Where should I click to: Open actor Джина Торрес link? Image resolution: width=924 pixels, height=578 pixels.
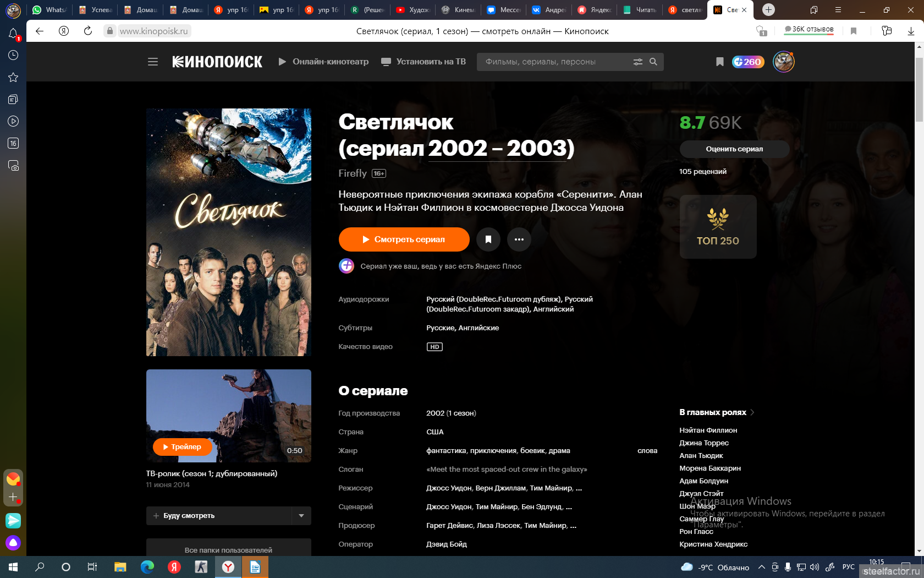coord(704,443)
